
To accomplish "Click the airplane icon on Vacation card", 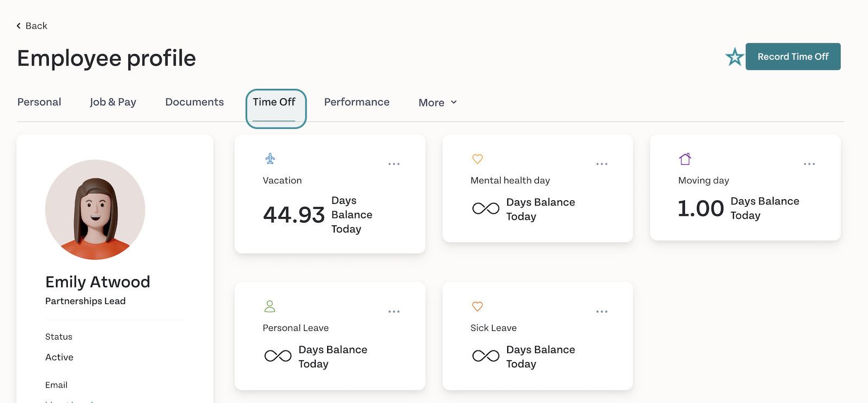I will coord(270,158).
